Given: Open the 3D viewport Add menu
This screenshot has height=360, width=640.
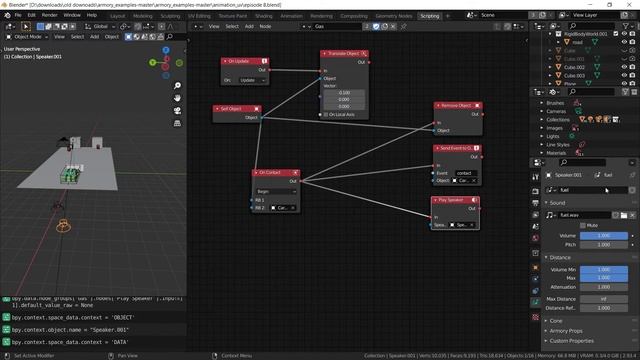Looking at the screenshot, I should pyautogui.click(x=94, y=37).
